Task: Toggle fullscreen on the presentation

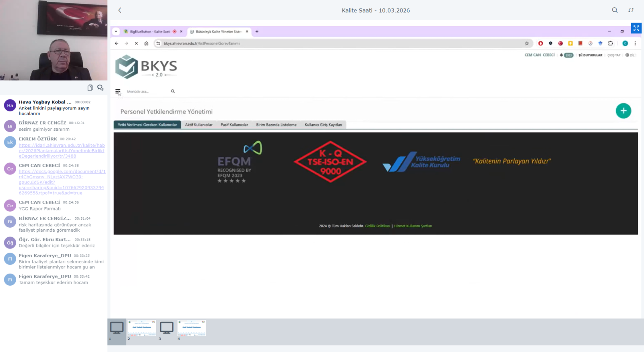Action: [636, 28]
